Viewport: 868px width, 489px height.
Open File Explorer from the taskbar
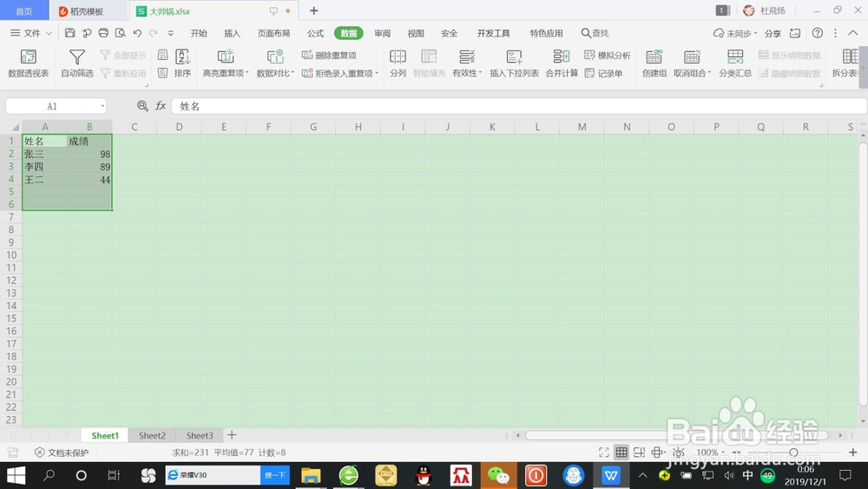(311, 475)
